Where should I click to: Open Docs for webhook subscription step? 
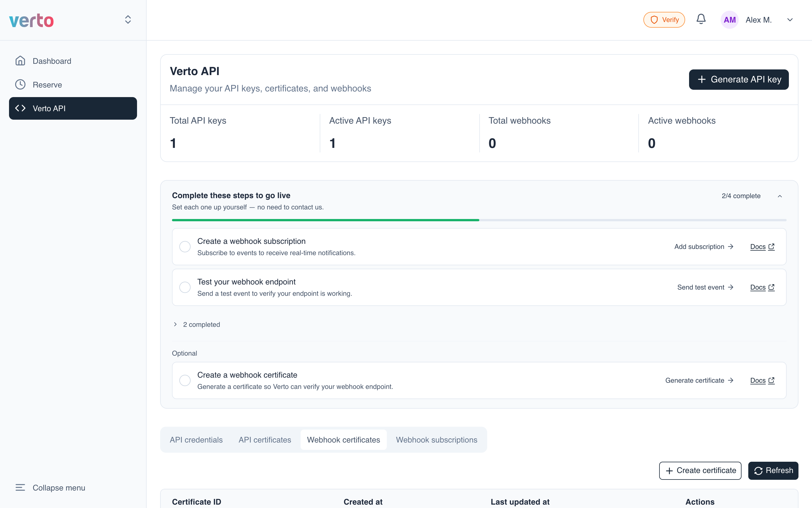click(762, 247)
